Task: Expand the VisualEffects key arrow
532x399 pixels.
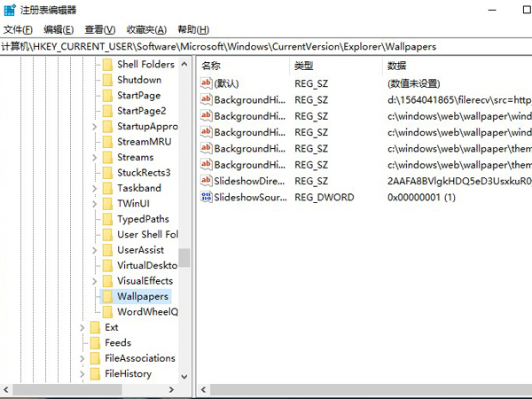Action: click(x=95, y=281)
